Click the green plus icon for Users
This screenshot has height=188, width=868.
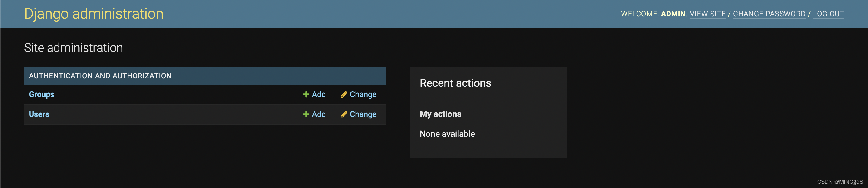tap(306, 114)
